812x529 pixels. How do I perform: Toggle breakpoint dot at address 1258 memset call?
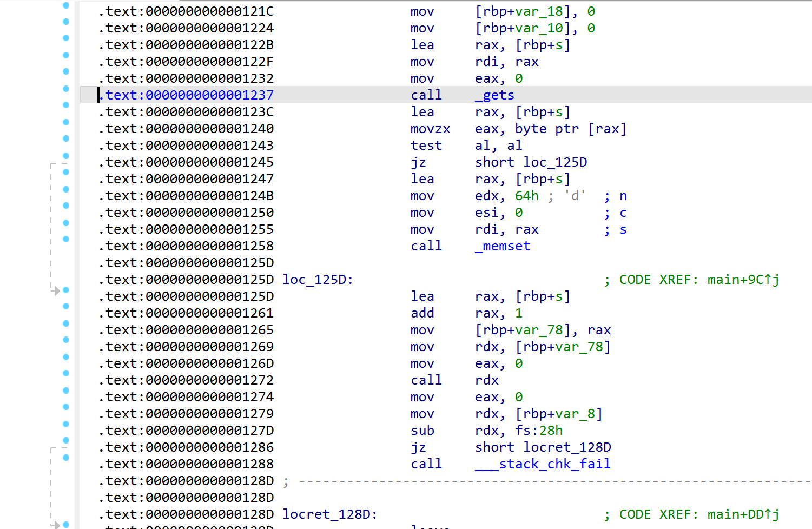66,239
